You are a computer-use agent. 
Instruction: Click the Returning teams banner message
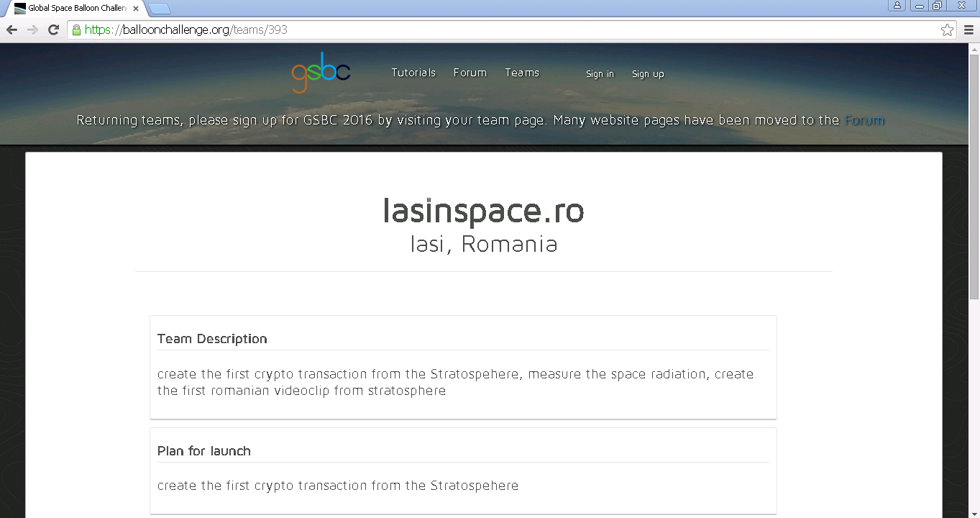tap(480, 120)
